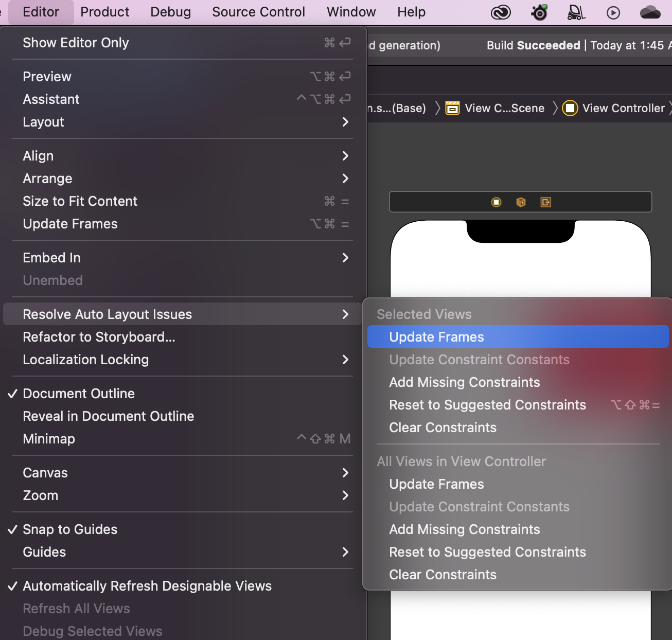Select Clear Constraints under Selected Views

(518, 428)
